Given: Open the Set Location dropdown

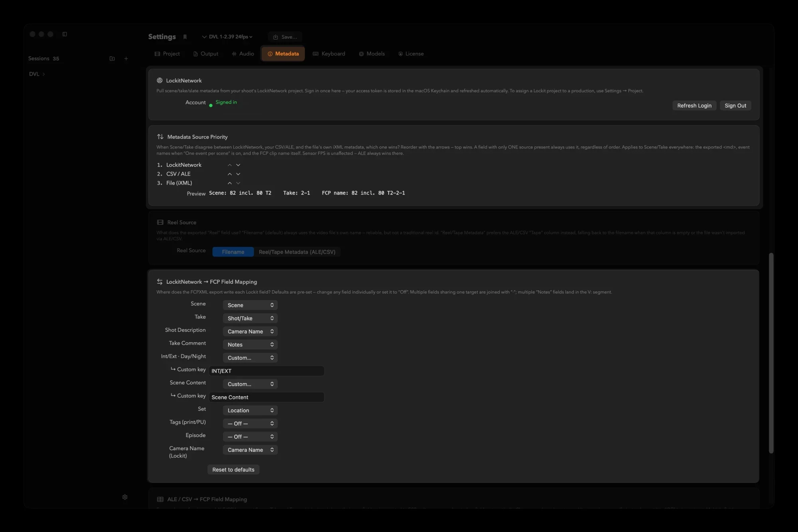Looking at the screenshot, I should [x=250, y=410].
